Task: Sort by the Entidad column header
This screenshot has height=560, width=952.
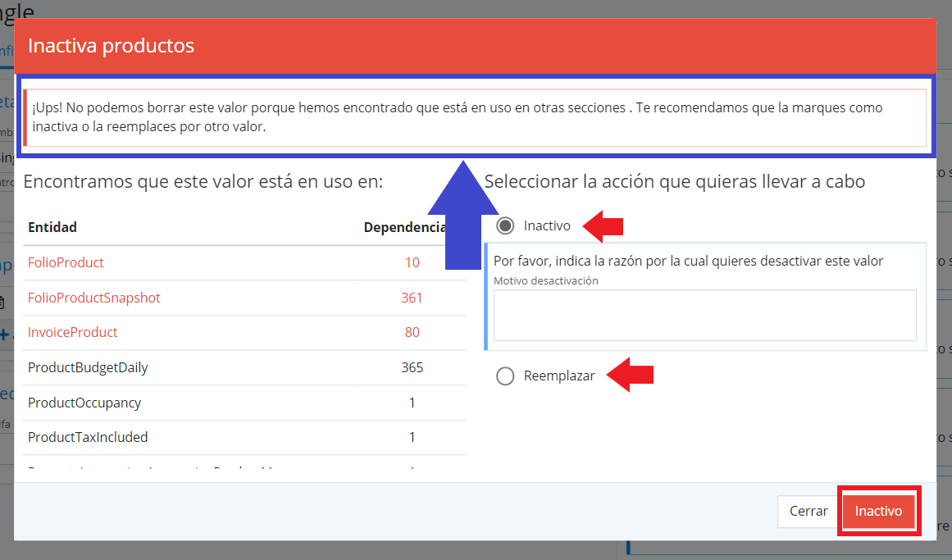Action: click(52, 227)
